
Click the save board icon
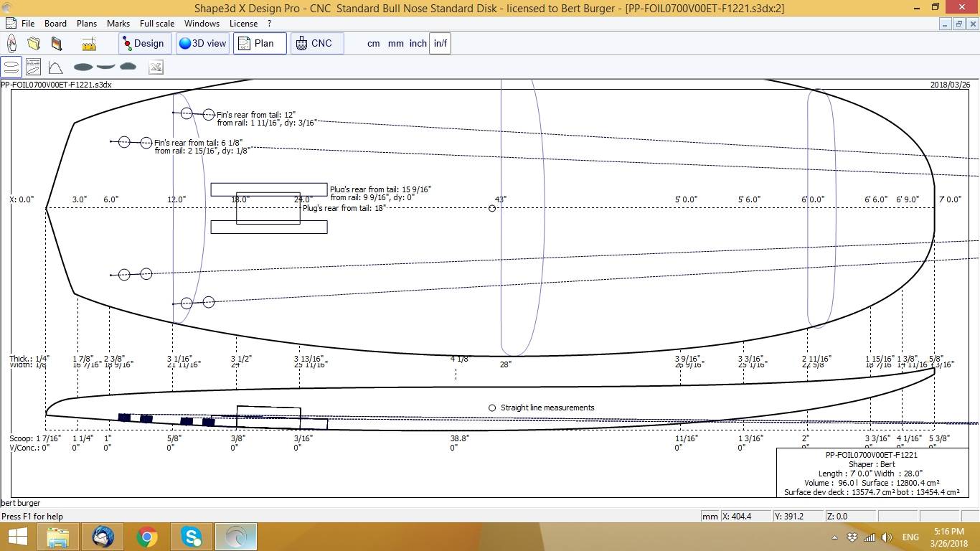click(57, 43)
